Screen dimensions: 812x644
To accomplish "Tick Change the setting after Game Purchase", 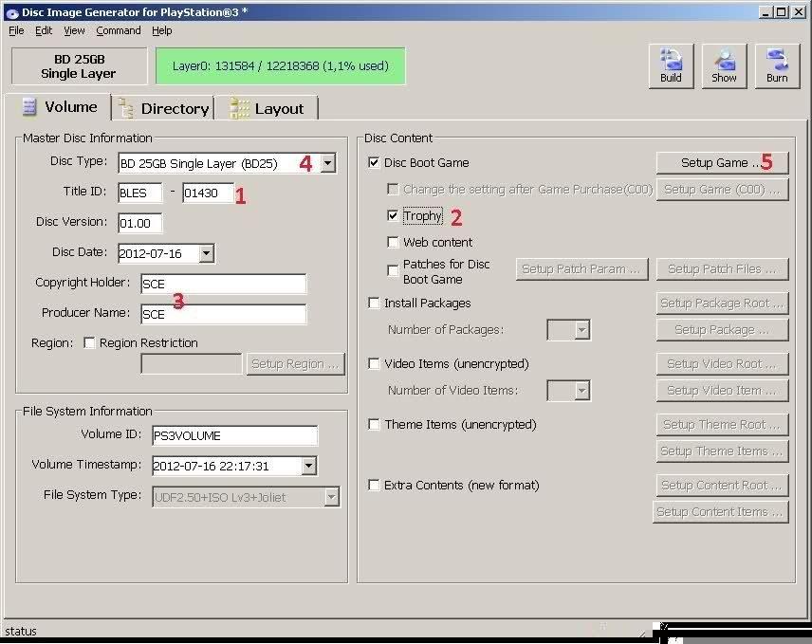I will (393, 190).
